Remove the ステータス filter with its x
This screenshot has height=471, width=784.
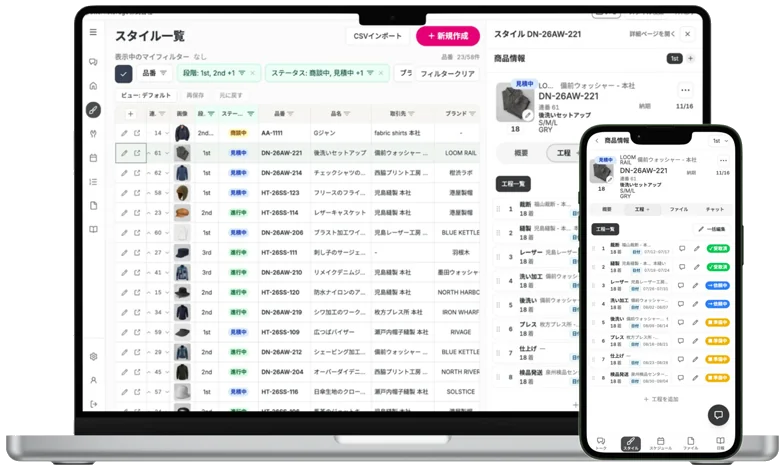pyautogui.click(x=381, y=73)
